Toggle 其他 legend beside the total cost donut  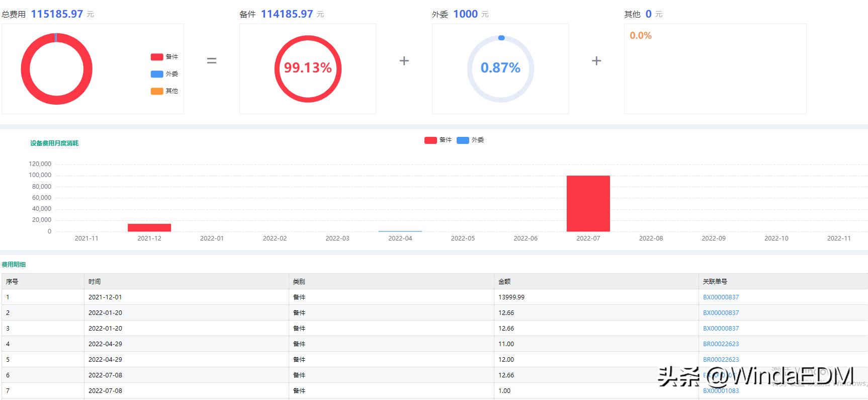click(x=164, y=91)
